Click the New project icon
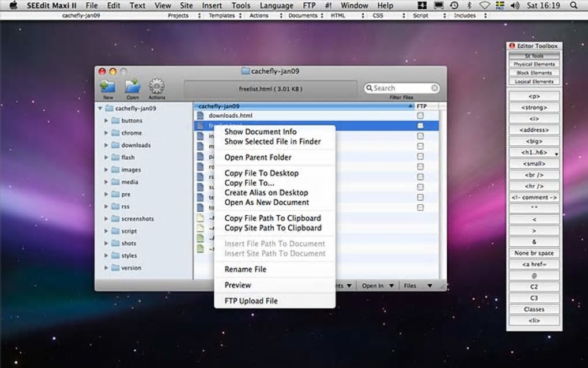588x368 pixels. [108, 87]
